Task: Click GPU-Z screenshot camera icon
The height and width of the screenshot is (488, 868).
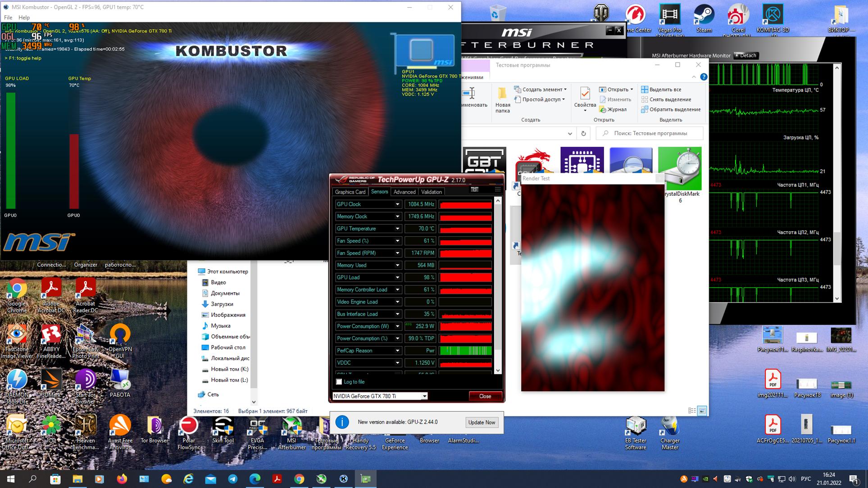Action: tap(474, 190)
